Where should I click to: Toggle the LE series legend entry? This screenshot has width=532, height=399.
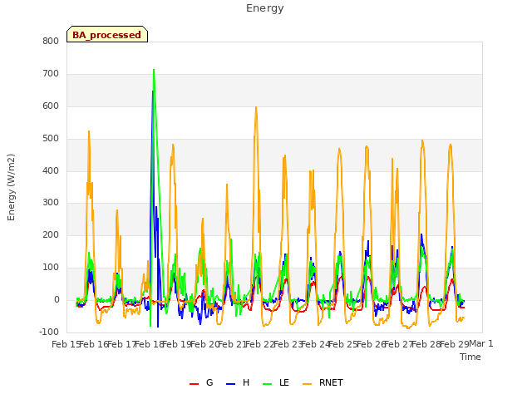(276, 382)
